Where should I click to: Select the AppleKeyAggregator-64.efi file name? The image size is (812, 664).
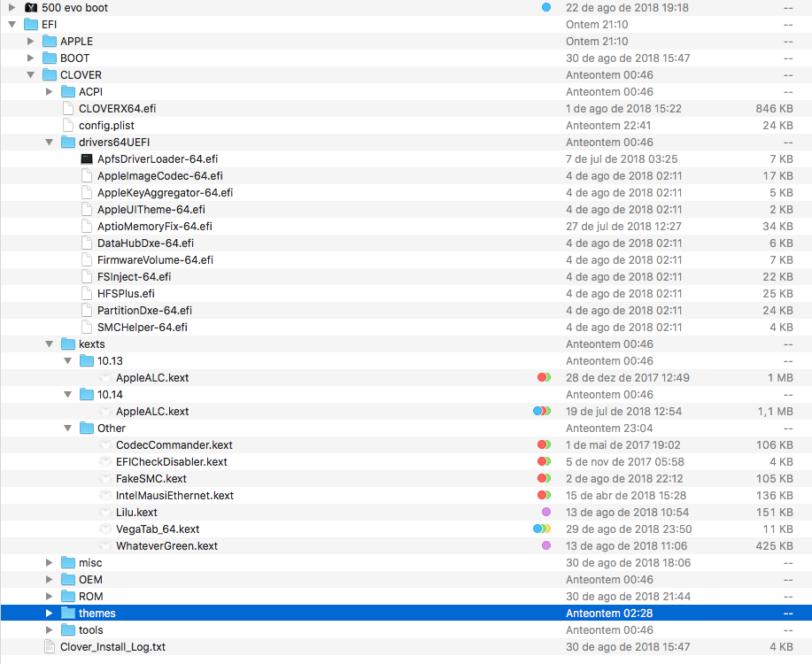(166, 193)
